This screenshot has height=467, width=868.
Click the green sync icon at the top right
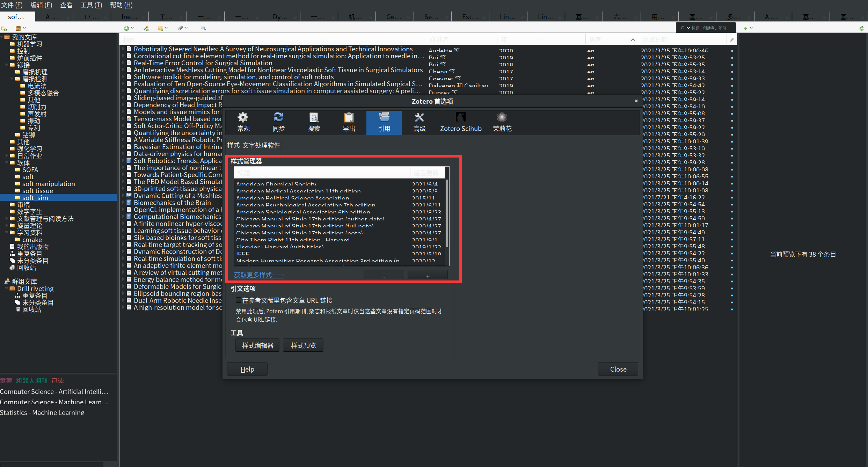click(x=861, y=28)
